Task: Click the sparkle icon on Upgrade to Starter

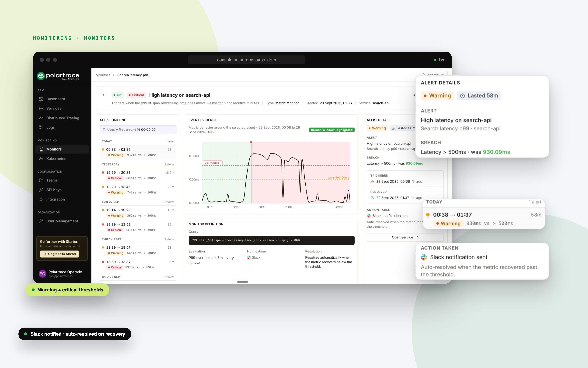Action: (x=44, y=254)
